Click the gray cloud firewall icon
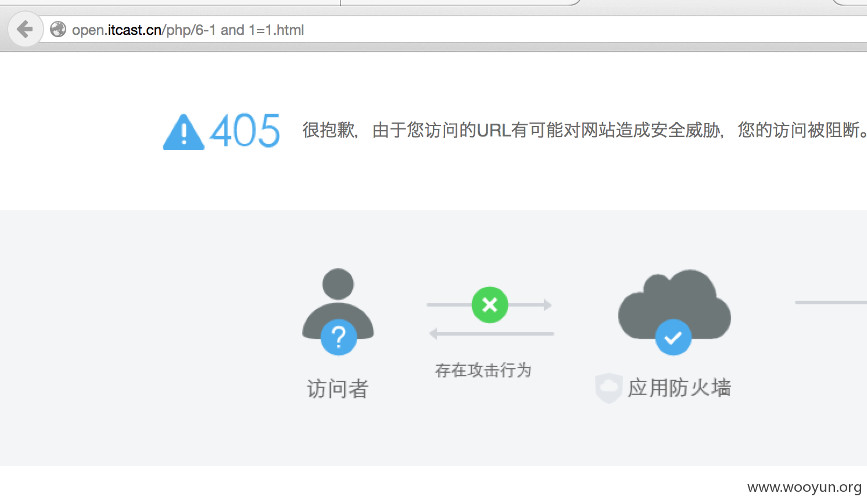 675,305
